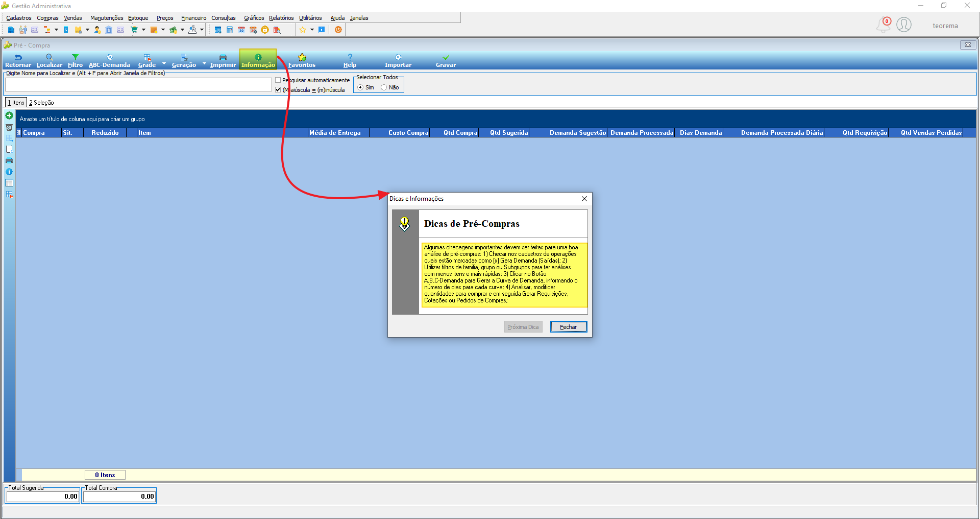Viewport: 980px width, 519px height.
Task: Enable Pesquisar automaticamente checkbox
Action: point(278,80)
